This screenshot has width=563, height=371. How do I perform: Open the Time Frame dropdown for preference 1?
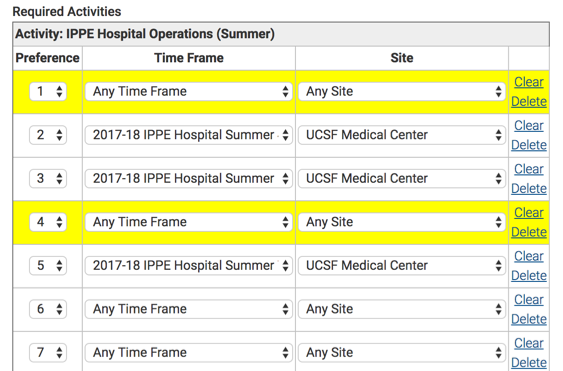click(x=189, y=91)
